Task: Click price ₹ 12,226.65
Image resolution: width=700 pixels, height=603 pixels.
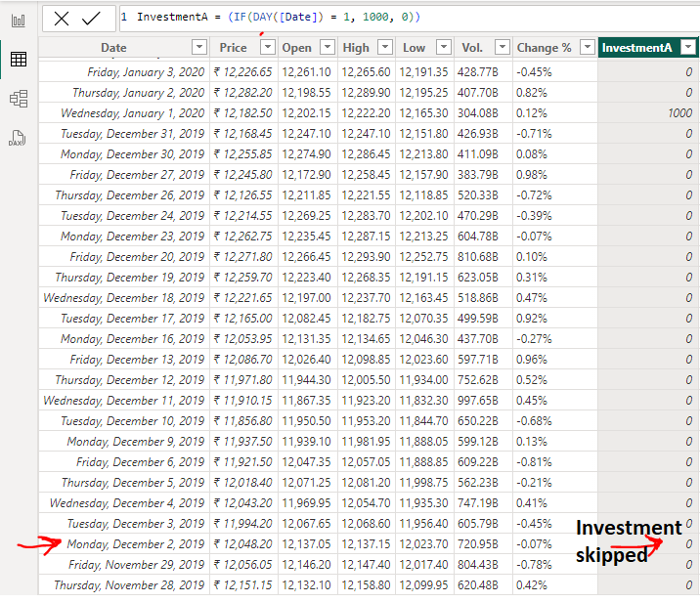Action: [242, 72]
